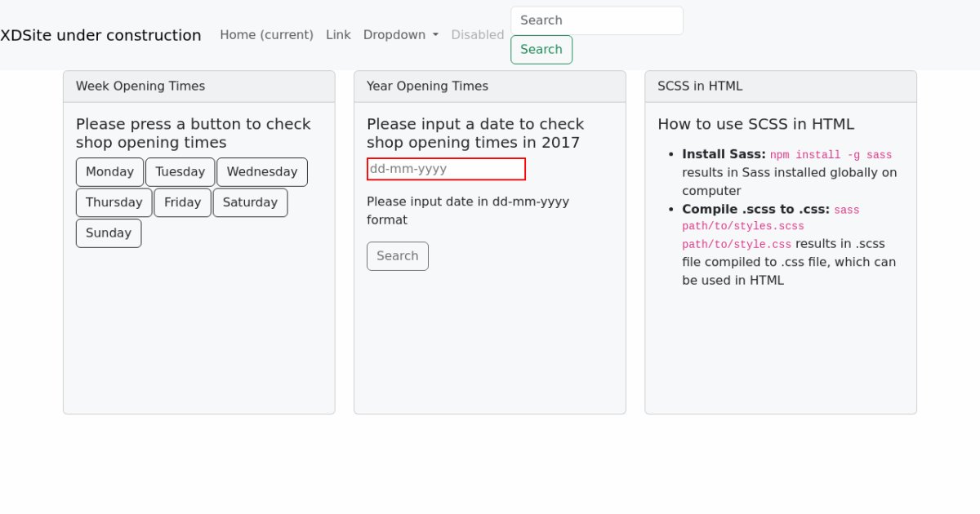This screenshot has height=514, width=980.
Task: Expand the Dropdown menu in navbar
Action: (400, 35)
